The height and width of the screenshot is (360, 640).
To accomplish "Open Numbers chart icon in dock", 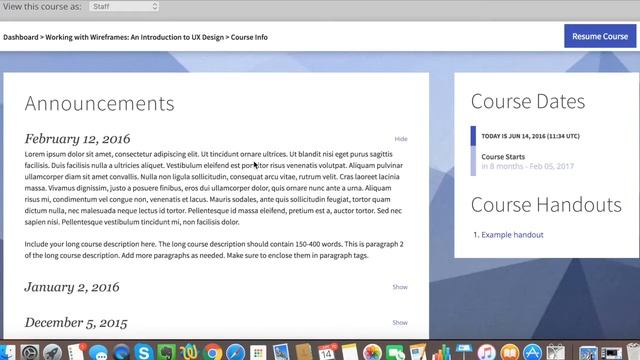I will (x=441, y=353).
